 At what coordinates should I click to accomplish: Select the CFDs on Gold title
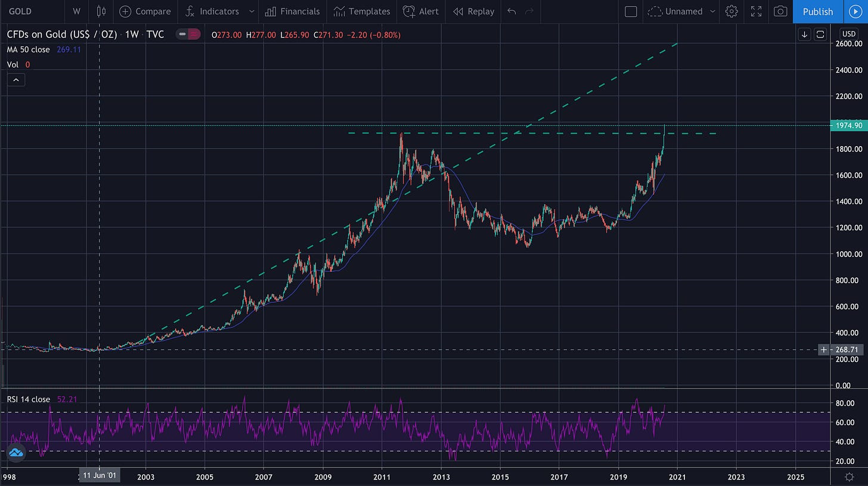63,35
